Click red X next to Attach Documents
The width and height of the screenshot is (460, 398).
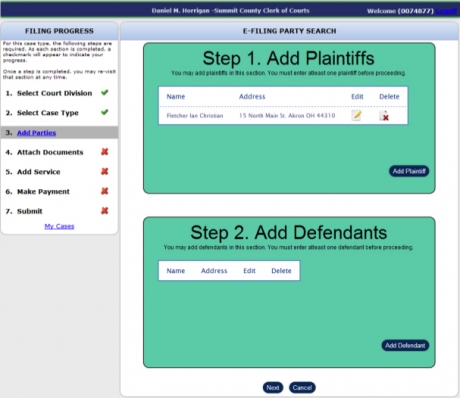click(105, 152)
